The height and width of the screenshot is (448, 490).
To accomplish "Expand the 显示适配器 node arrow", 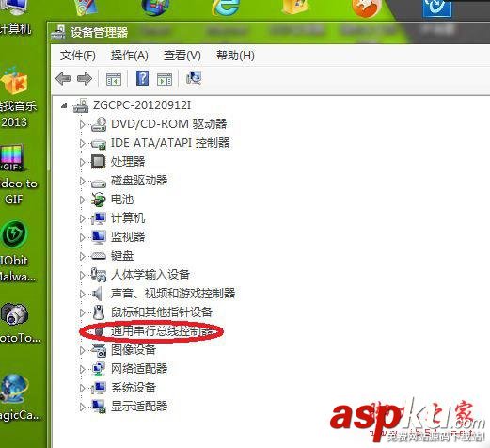I will [82, 407].
